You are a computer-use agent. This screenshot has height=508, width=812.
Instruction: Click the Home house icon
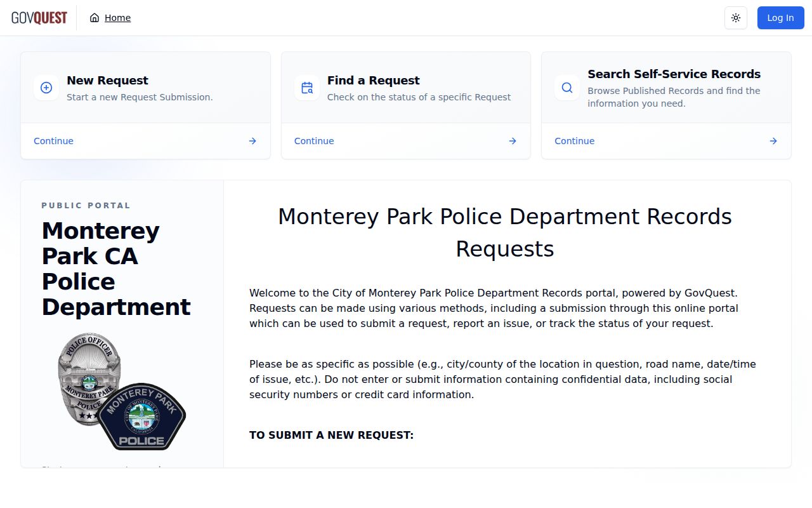tap(95, 18)
